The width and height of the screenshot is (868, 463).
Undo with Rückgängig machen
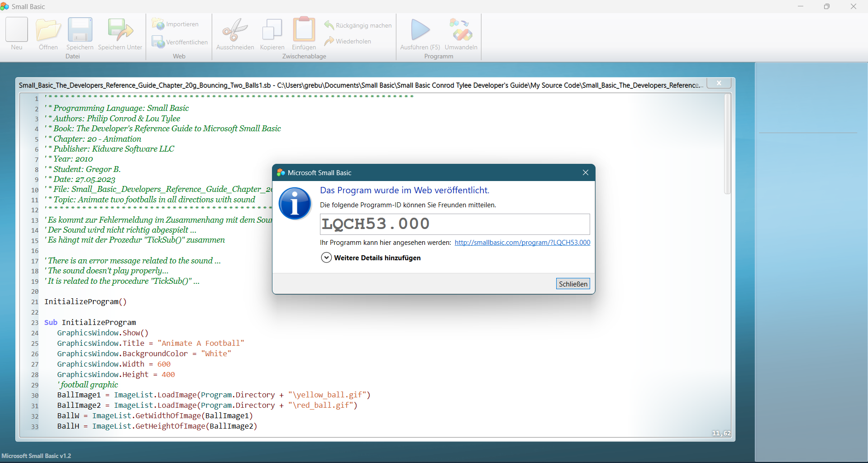358,25
